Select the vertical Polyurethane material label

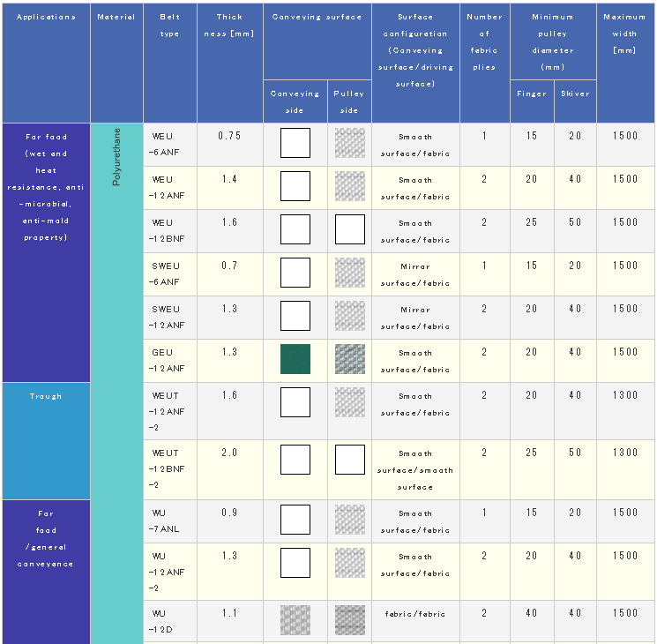pos(116,156)
